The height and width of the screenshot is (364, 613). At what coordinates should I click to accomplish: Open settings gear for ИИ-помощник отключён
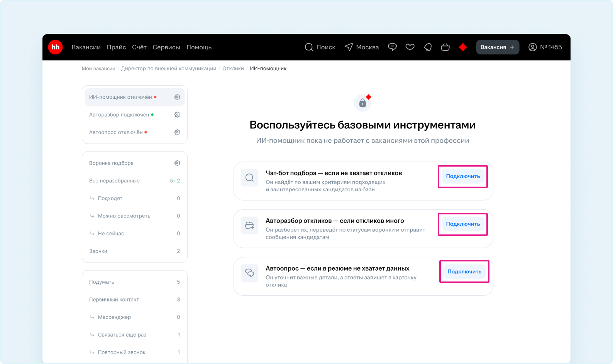click(177, 97)
